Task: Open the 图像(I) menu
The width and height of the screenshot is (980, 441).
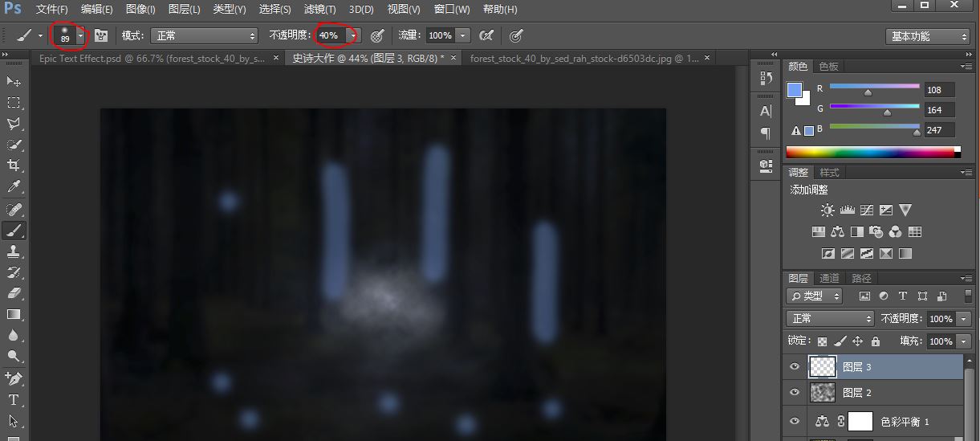Action: pos(140,10)
